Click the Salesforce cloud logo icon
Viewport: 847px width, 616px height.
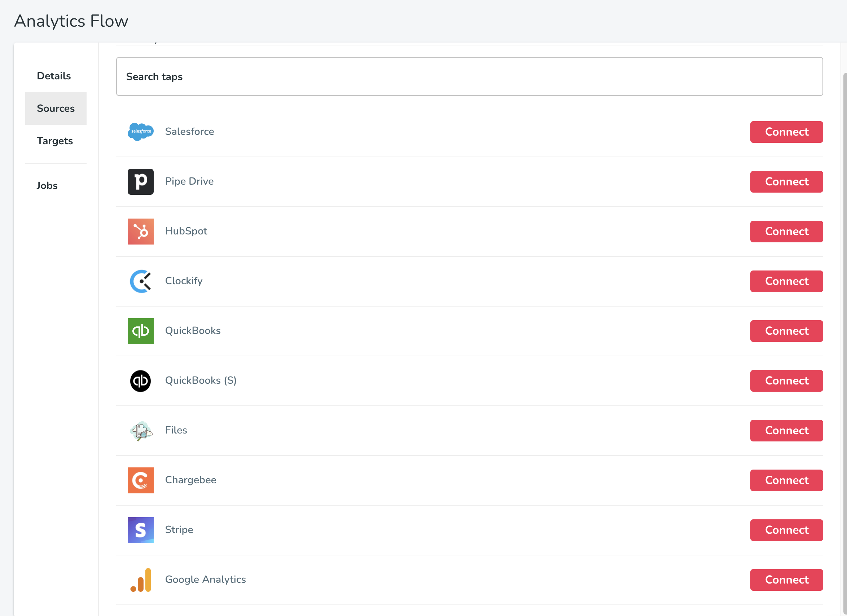[140, 131]
